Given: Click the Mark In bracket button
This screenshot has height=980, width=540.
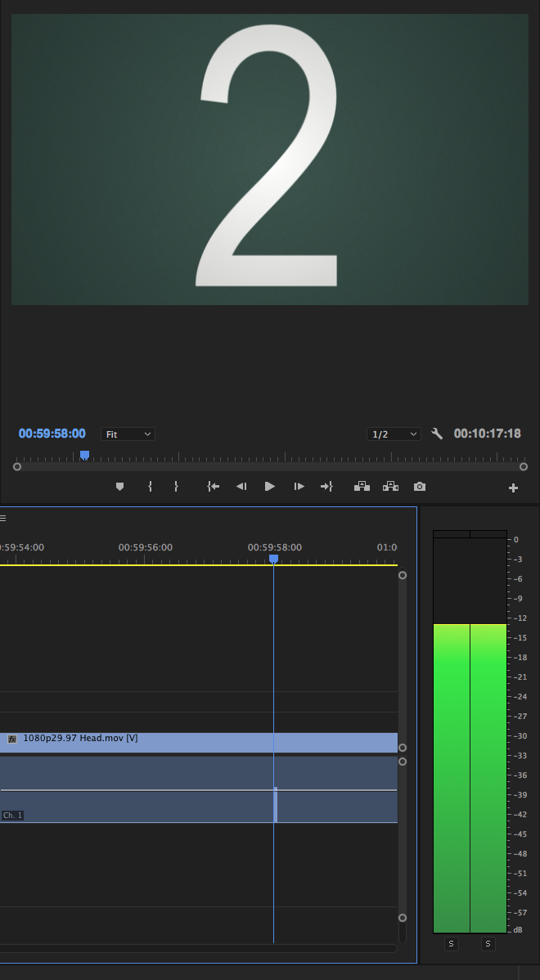Looking at the screenshot, I should [x=150, y=486].
